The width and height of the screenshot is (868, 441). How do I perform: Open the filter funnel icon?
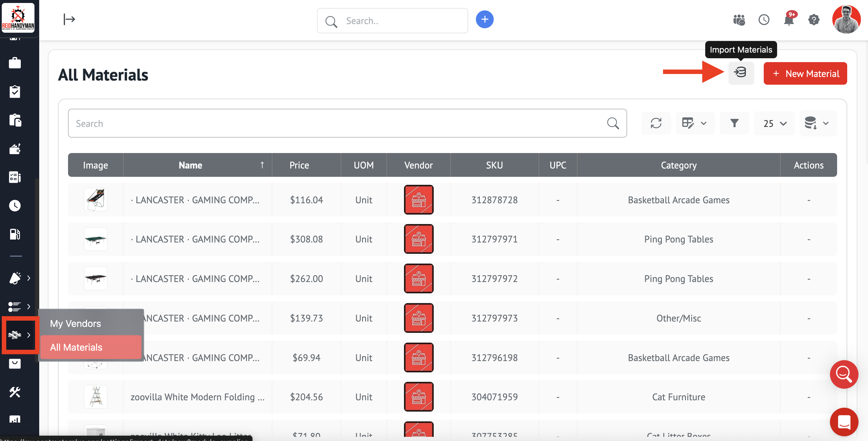pyautogui.click(x=734, y=123)
